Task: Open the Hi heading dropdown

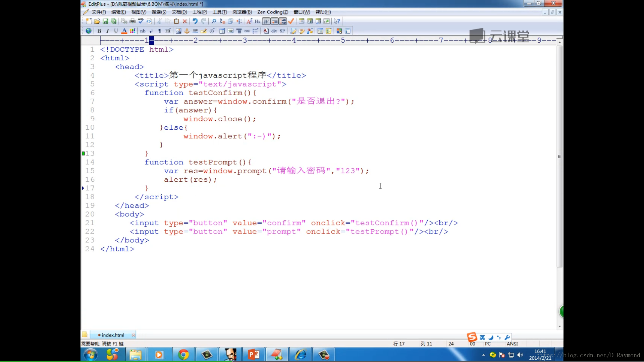Action: click(168, 31)
